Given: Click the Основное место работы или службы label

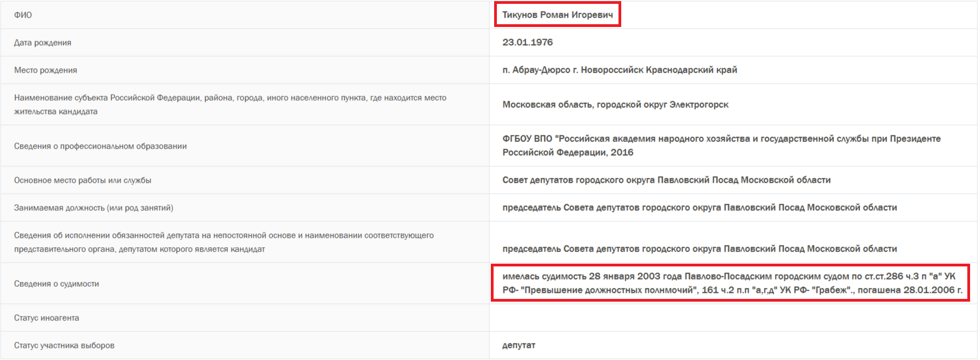Looking at the screenshot, I should [83, 180].
